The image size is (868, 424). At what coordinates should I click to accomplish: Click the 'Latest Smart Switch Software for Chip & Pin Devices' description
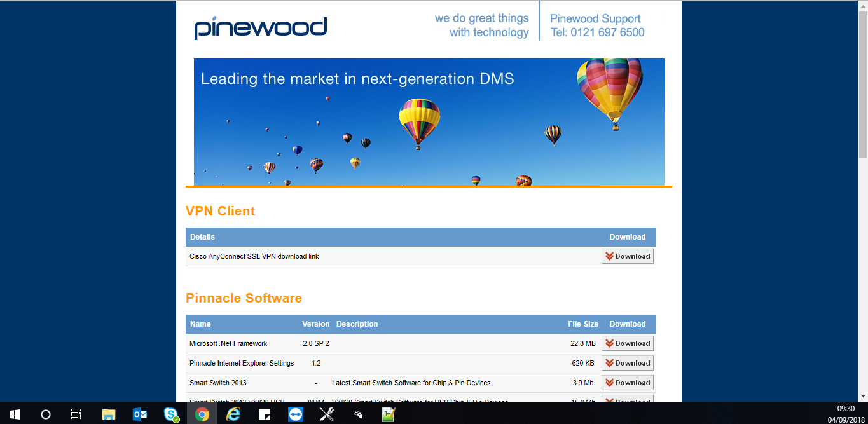point(411,383)
